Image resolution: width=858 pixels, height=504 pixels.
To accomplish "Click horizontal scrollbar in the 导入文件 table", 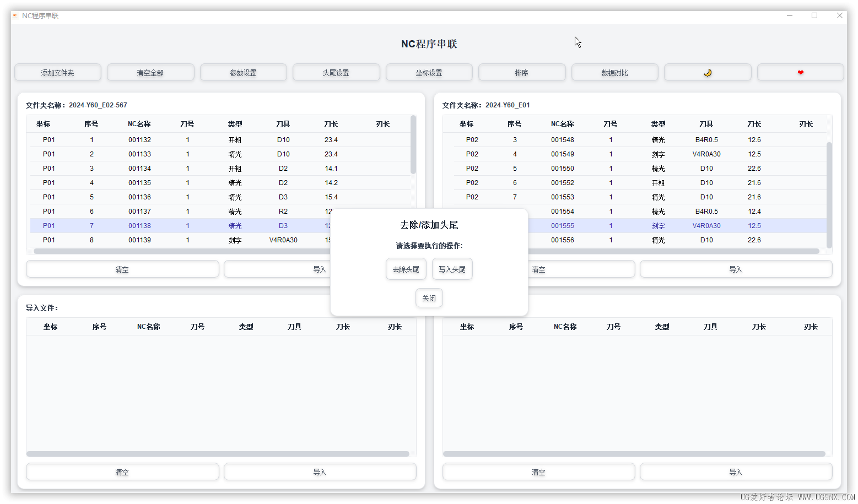I will click(x=218, y=454).
